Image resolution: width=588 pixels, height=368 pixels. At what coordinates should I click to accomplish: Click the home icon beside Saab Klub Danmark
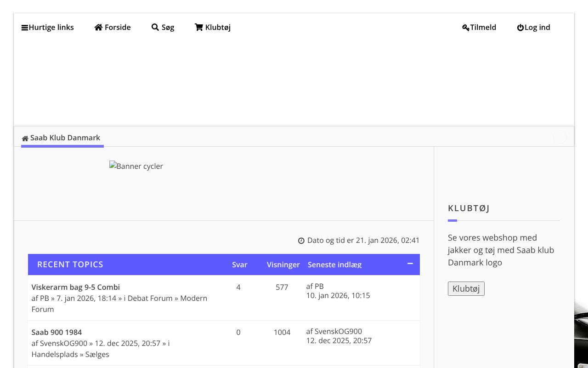(25, 138)
